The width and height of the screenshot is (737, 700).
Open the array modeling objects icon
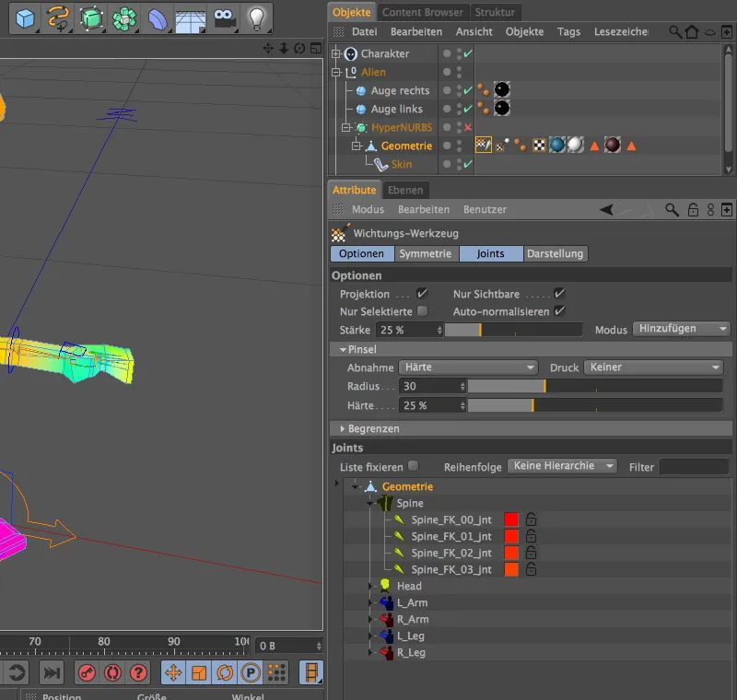click(x=124, y=18)
